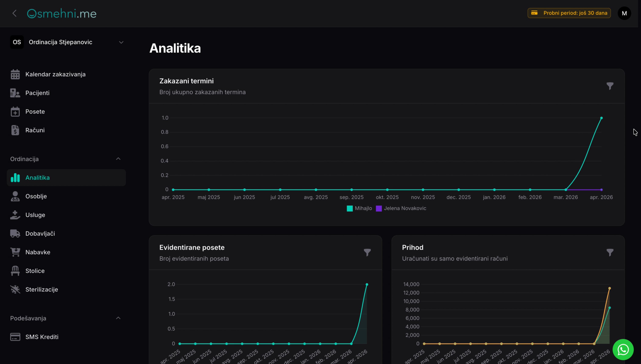Viewport: 641px width, 364px height.
Task: Click the Računi invoice icon
Action: pyautogui.click(x=15, y=130)
